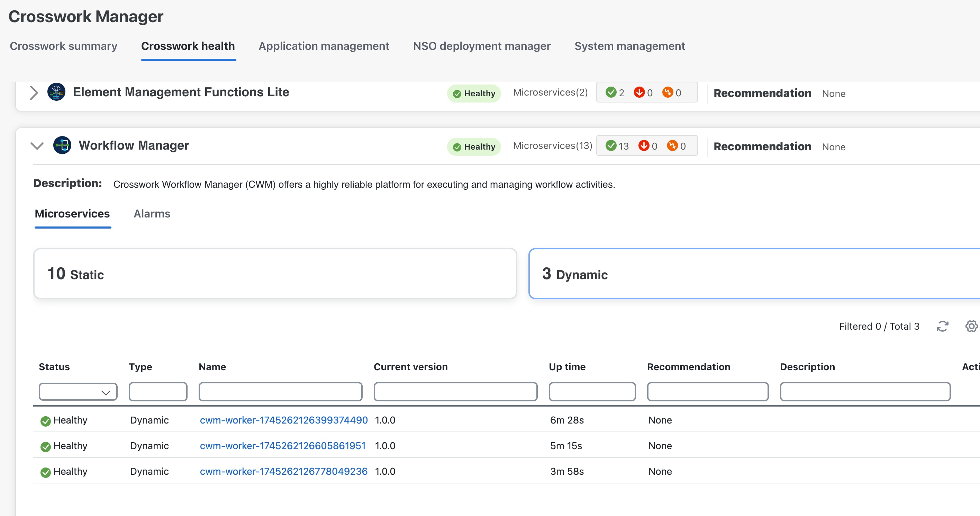The height and width of the screenshot is (516, 980).
Task: Click the Description column header
Action: click(x=807, y=367)
